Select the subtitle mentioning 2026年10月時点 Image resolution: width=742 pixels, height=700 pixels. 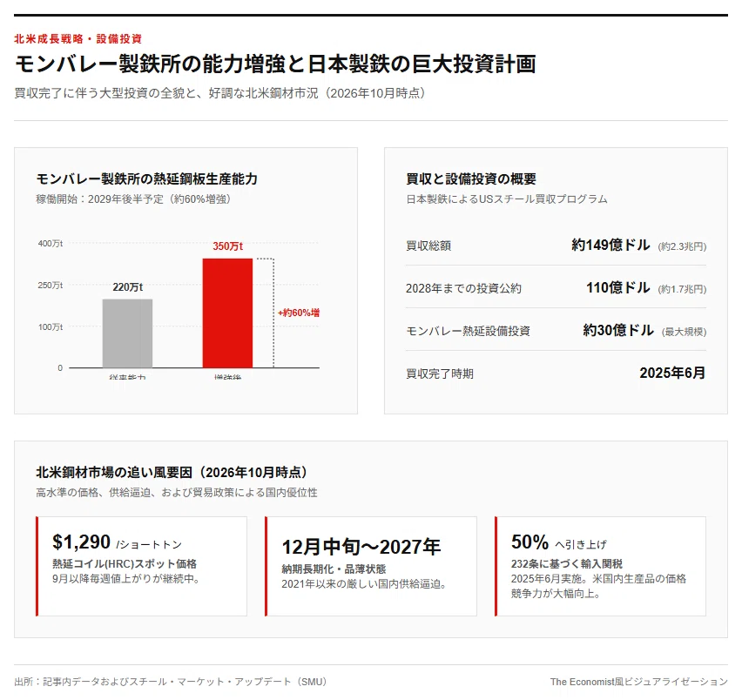click(x=219, y=93)
